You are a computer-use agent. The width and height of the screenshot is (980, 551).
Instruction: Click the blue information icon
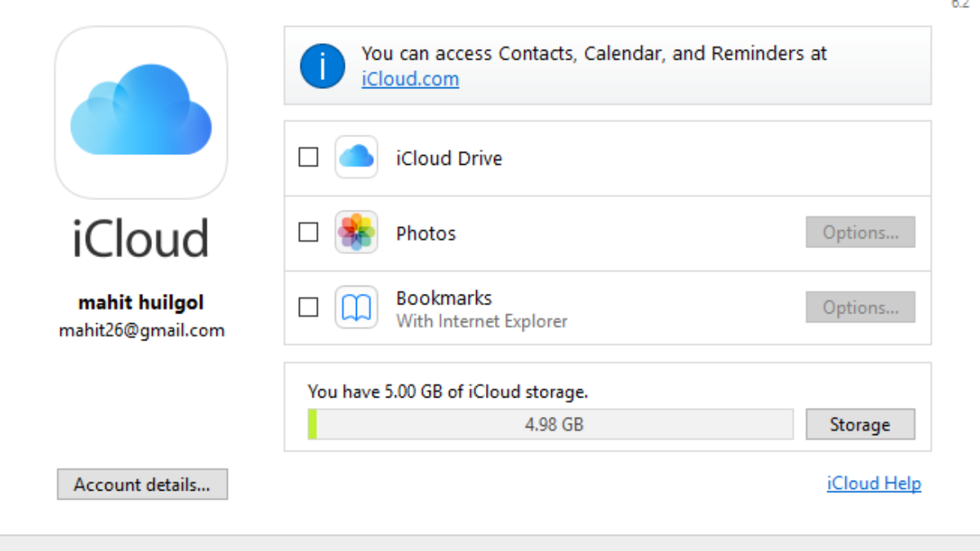[323, 65]
